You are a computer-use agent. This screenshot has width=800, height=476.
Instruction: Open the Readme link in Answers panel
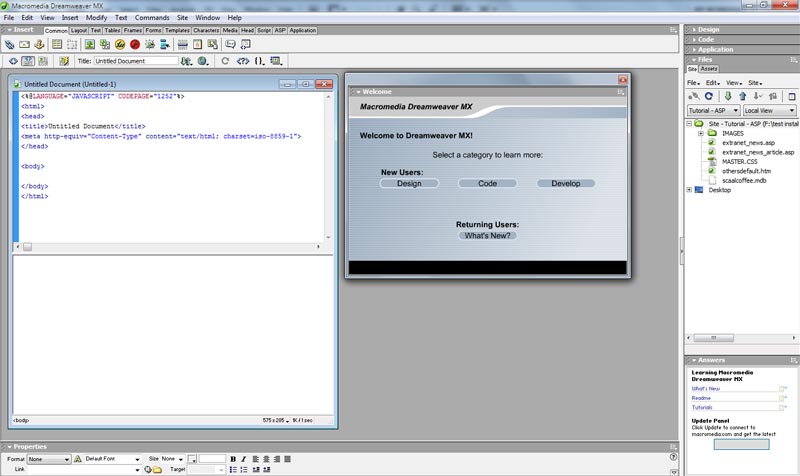701,398
